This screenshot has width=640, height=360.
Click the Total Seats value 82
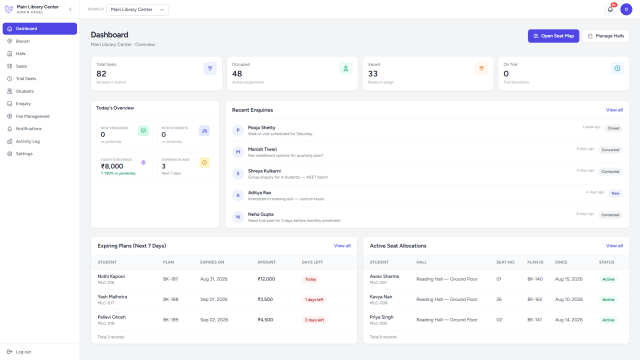tap(101, 74)
